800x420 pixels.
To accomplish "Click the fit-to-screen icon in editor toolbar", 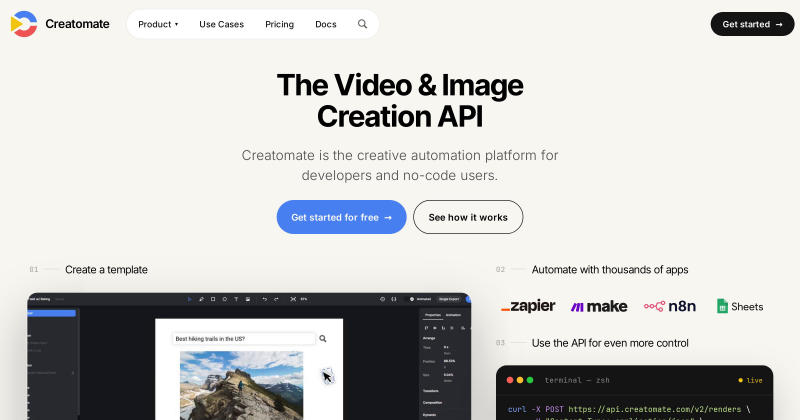I will coord(293,299).
